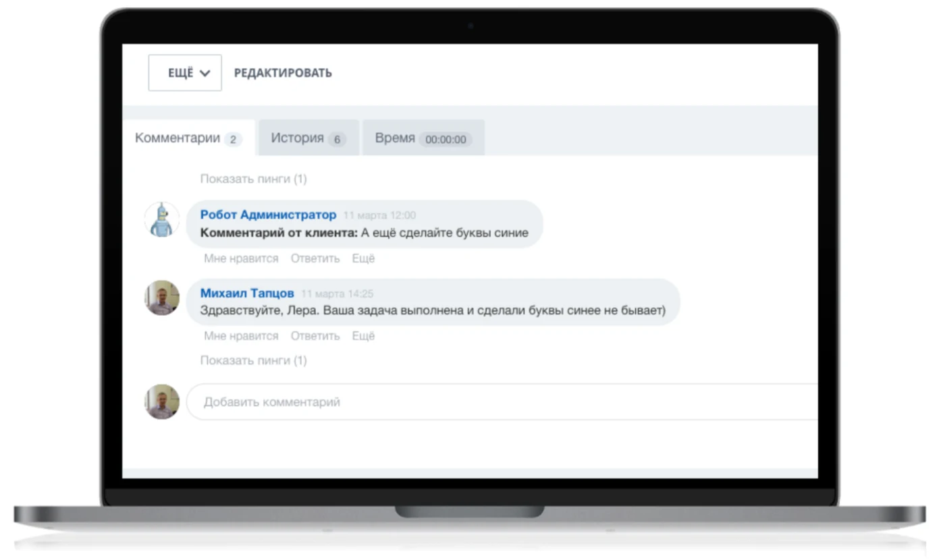
Task: Reply to the Робот Администратор comment
Action: (315, 258)
